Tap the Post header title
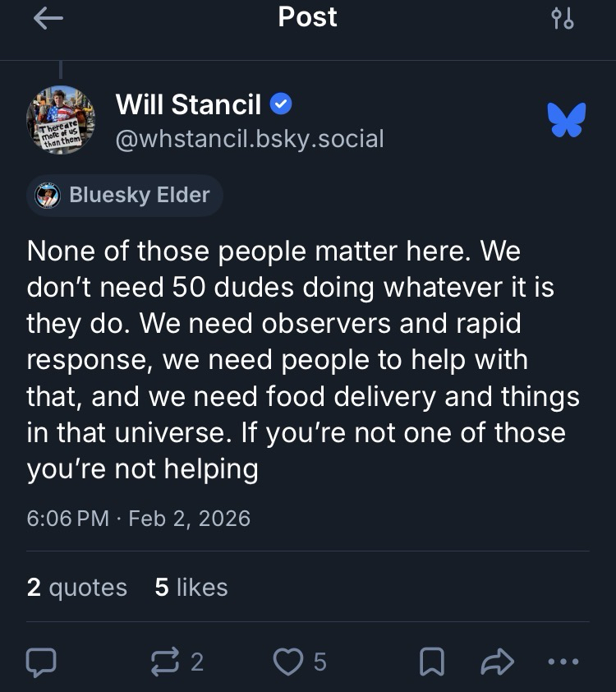 pos(307,17)
